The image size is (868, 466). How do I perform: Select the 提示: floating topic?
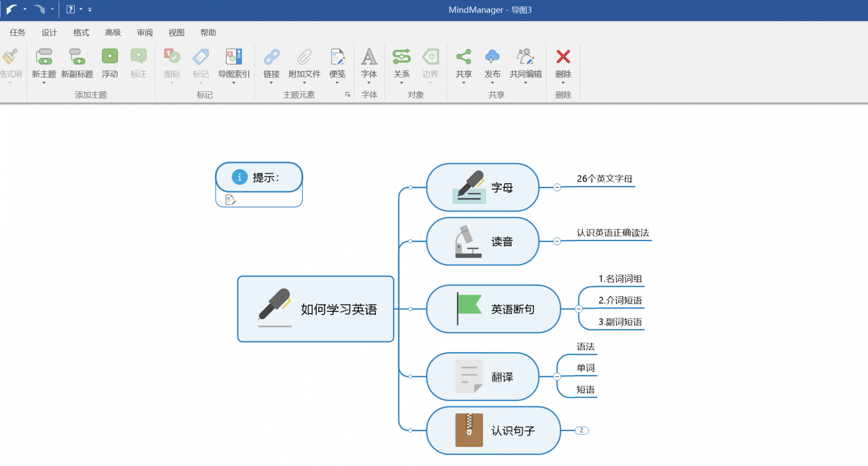[x=259, y=177]
